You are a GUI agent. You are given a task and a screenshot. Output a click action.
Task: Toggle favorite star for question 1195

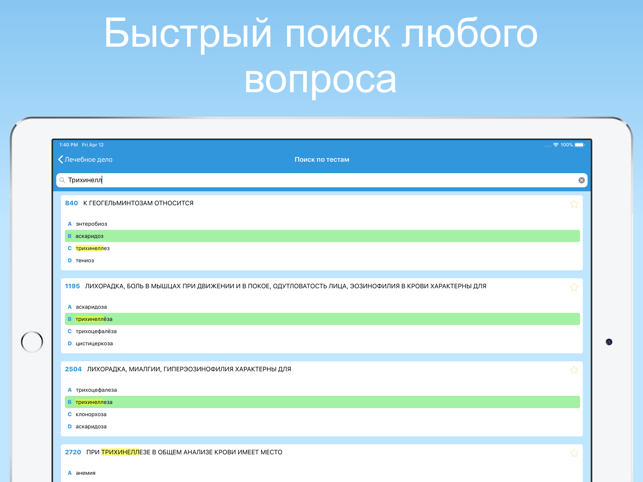pos(574,287)
